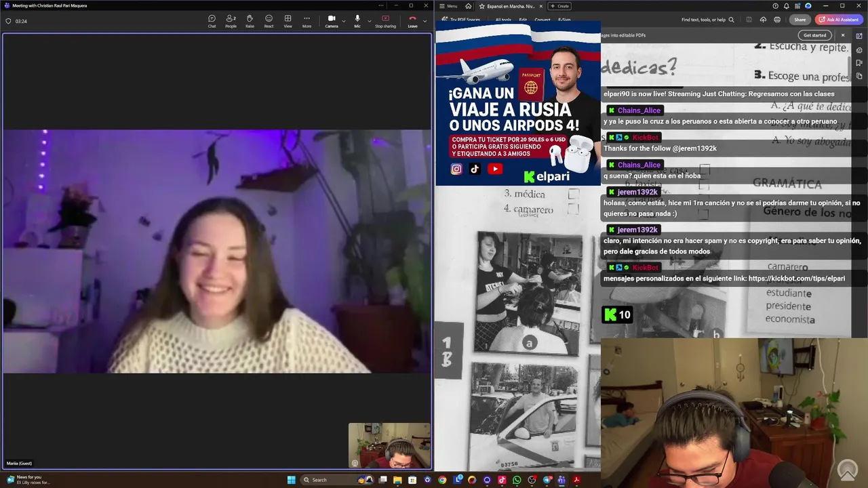868x488 pixels.
Task: Check the box next to camarero
Action: [574, 210]
